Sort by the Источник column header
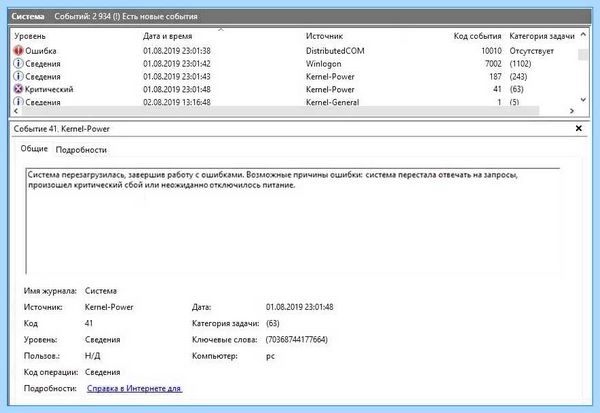600x413 pixels. [x=324, y=36]
